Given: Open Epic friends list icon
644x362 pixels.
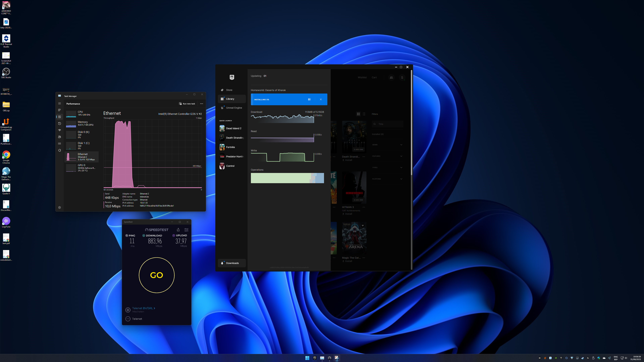Looking at the screenshot, I should tap(391, 77).
